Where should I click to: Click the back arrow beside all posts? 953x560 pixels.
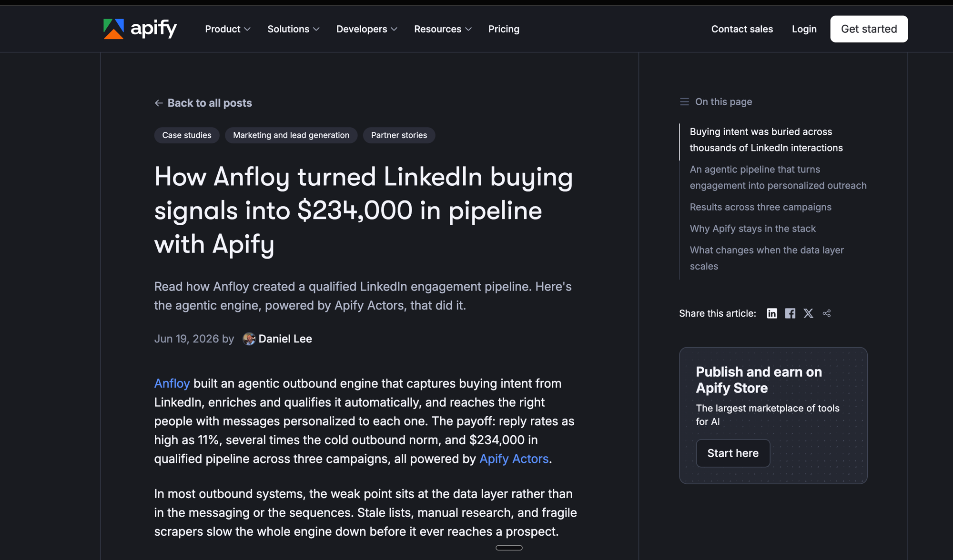pyautogui.click(x=159, y=103)
